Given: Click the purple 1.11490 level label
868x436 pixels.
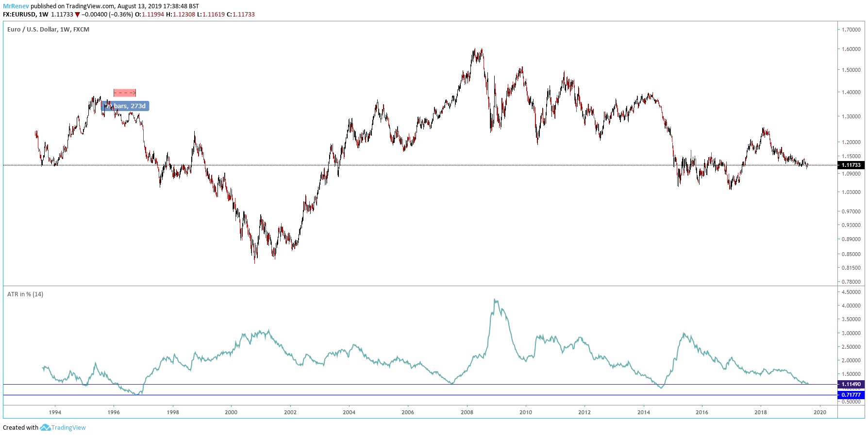Looking at the screenshot, I should click(x=851, y=384).
